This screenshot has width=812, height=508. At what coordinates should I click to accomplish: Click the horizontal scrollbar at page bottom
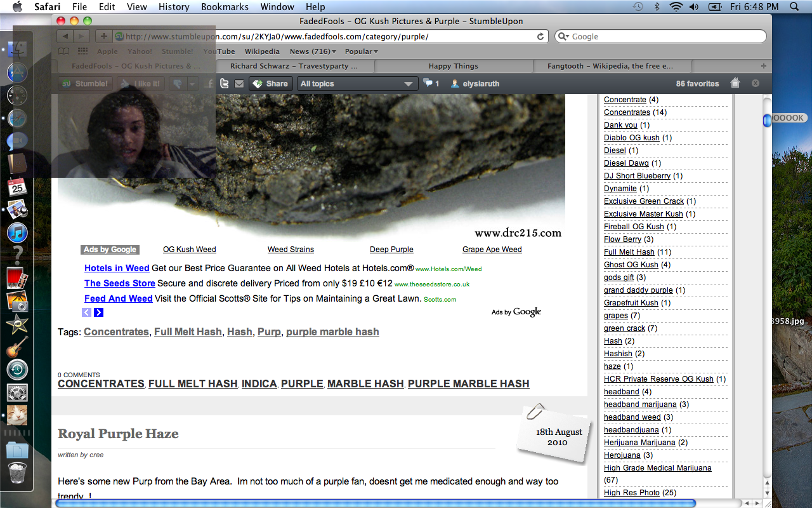pos(374,503)
